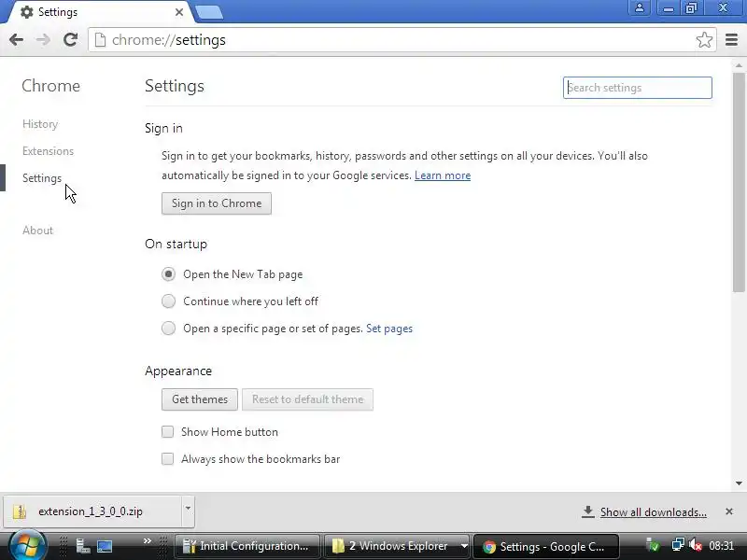Open the Set pages link
This screenshot has height=560, width=747.
389,329
